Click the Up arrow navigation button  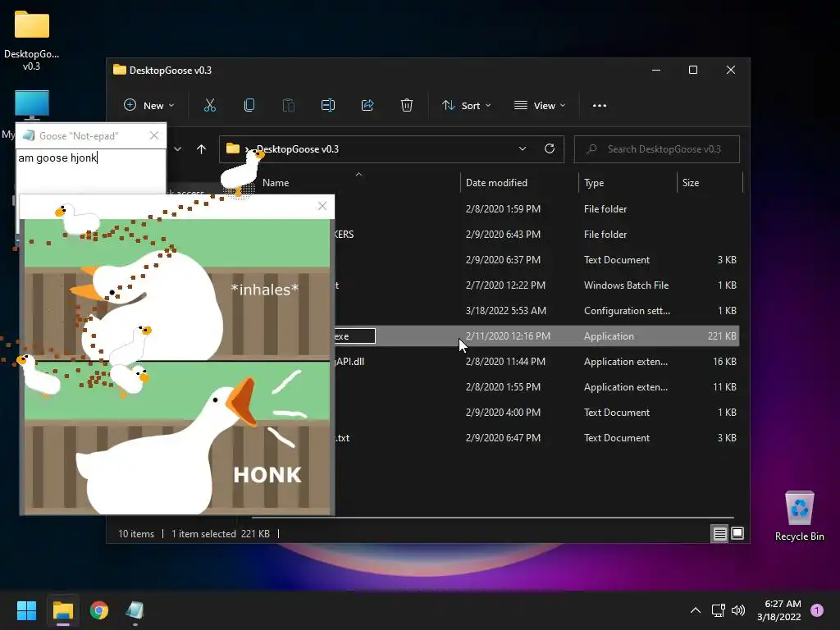tap(202, 149)
